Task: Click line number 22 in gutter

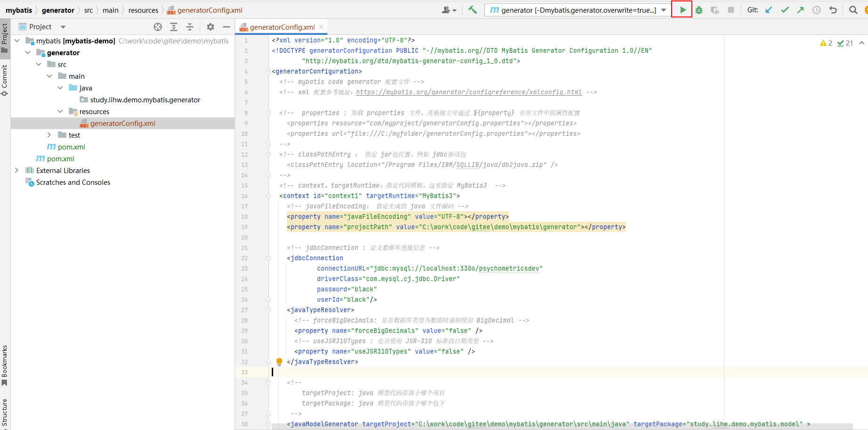Action: tap(244, 258)
